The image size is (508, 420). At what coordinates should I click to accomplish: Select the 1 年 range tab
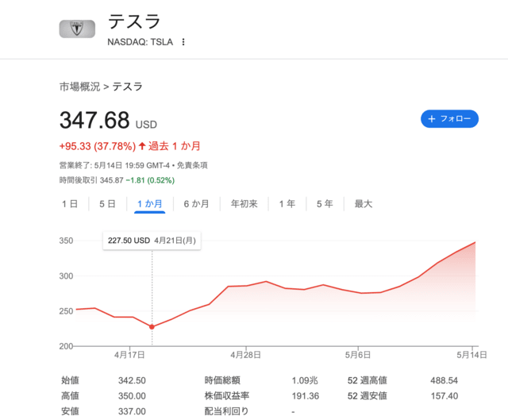(x=287, y=204)
